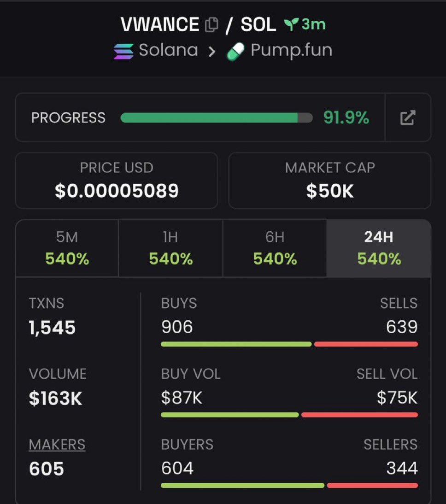The height and width of the screenshot is (504, 446).
Task: Copy the VWANCE token address icon
Action: tap(211, 25)
